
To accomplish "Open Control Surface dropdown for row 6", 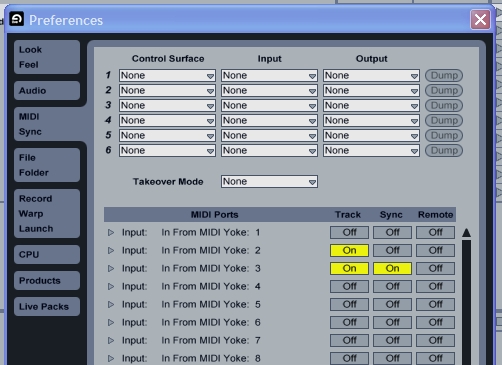I will 167,151.
